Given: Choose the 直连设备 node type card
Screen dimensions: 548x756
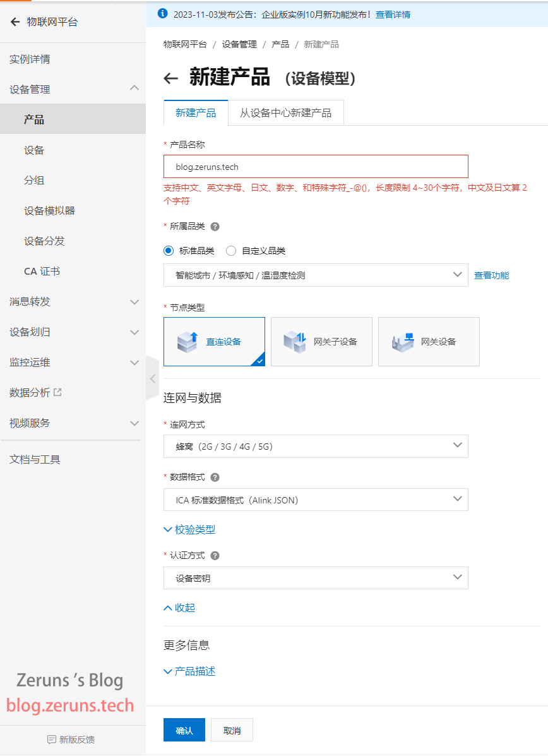Looking at the screenshot, I should coord(214,342).
